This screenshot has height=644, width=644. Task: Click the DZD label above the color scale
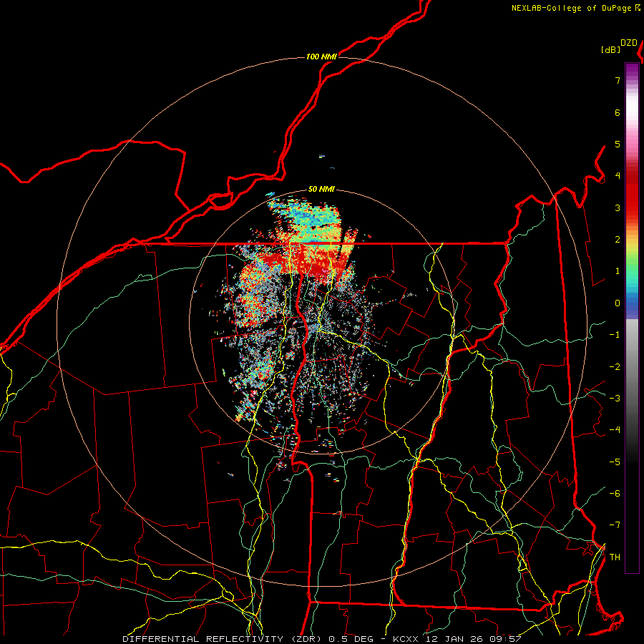tap(629, 43)
